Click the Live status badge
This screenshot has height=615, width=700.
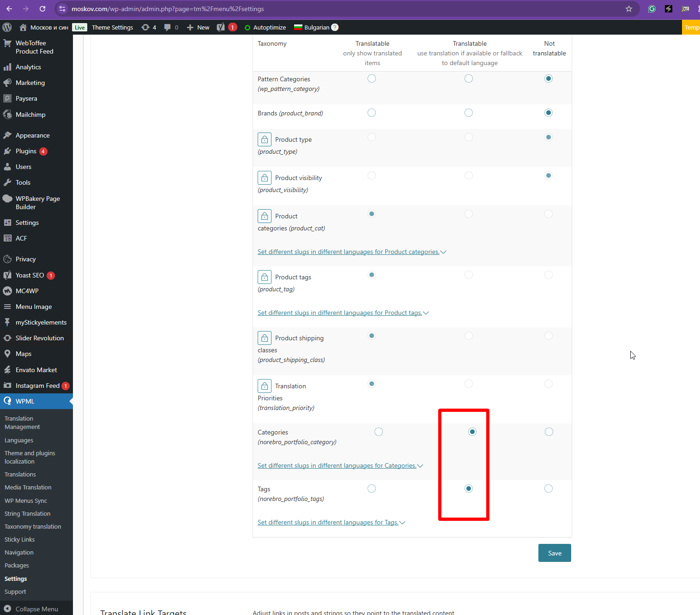tap(79, 27)
